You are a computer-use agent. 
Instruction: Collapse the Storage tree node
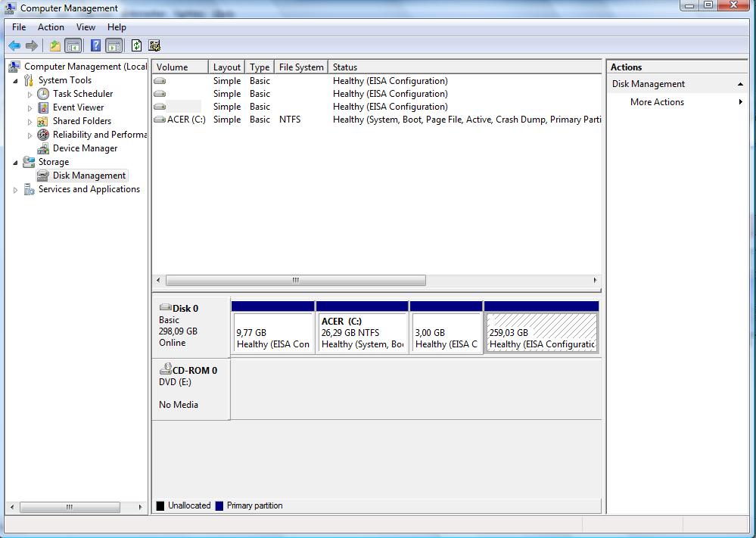coord(15,163)
